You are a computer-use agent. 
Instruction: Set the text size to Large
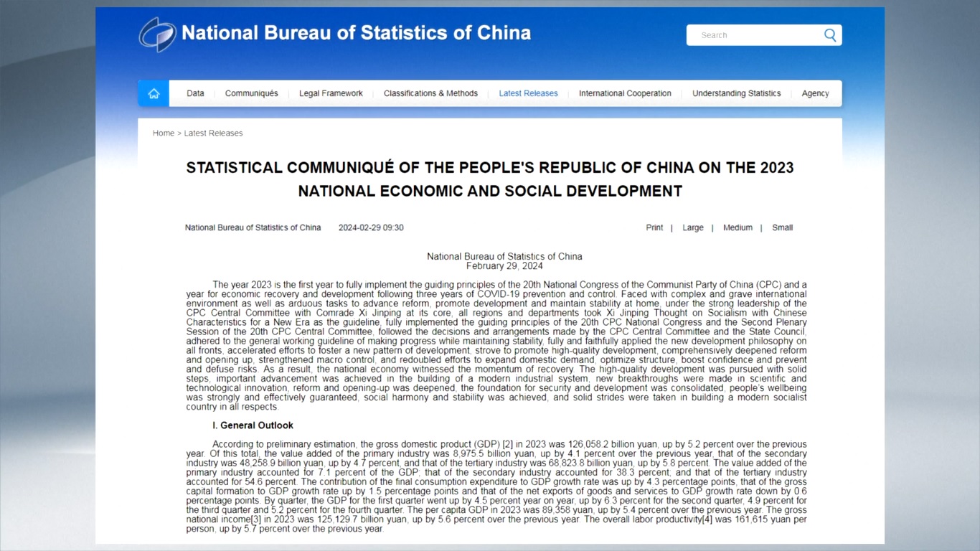click(692, 227)
